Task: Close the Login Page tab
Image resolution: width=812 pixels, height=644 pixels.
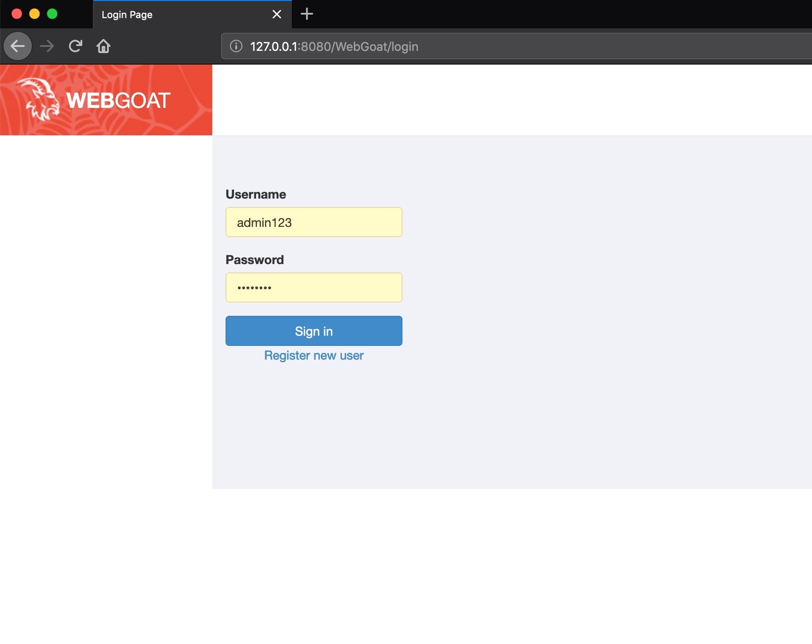Action: coord(277,14)
